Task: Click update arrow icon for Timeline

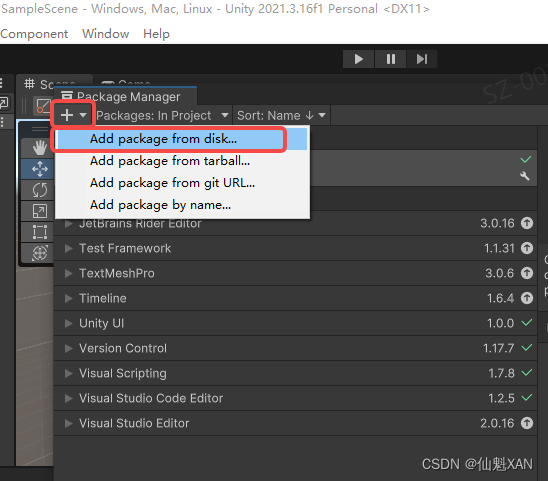Action: click(527, 298)
